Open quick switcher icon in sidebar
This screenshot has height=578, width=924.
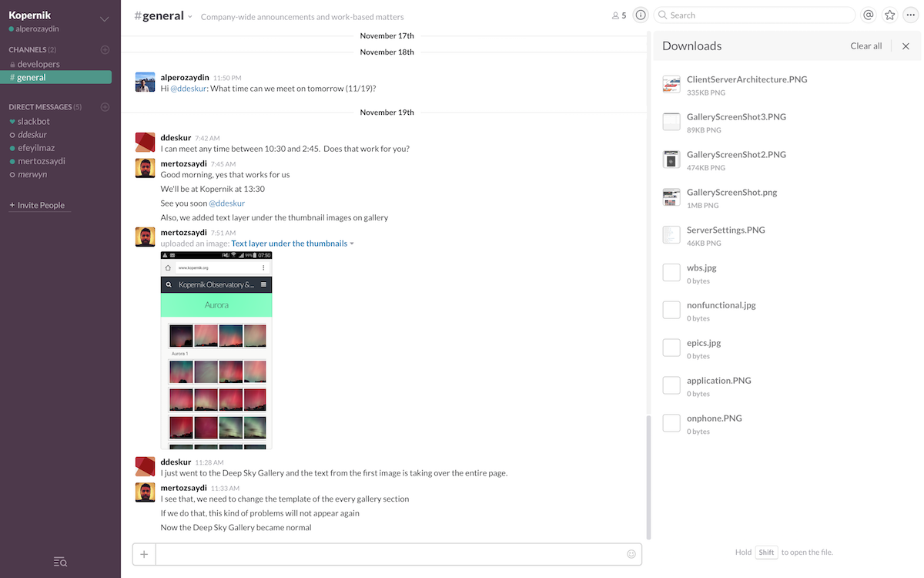click(60, 563)
